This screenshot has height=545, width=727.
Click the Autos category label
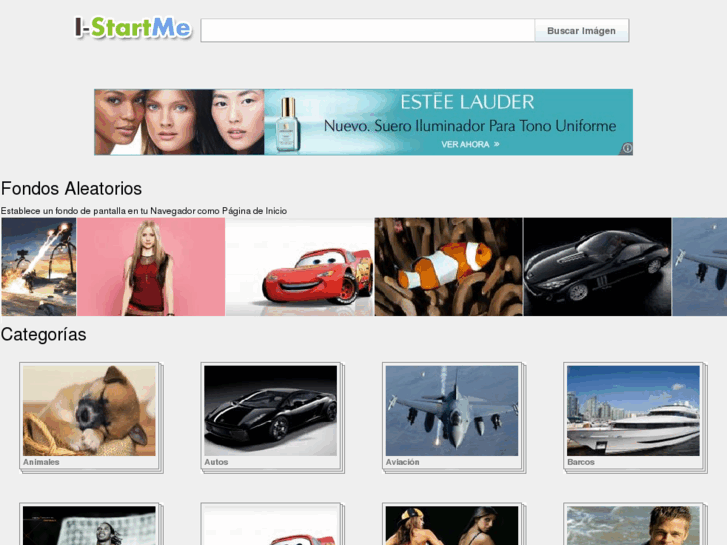pyautogui.click(x=217, y=462)
